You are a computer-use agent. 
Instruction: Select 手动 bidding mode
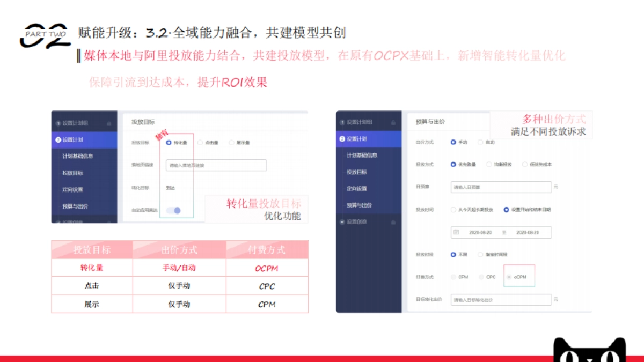point(453,142)
